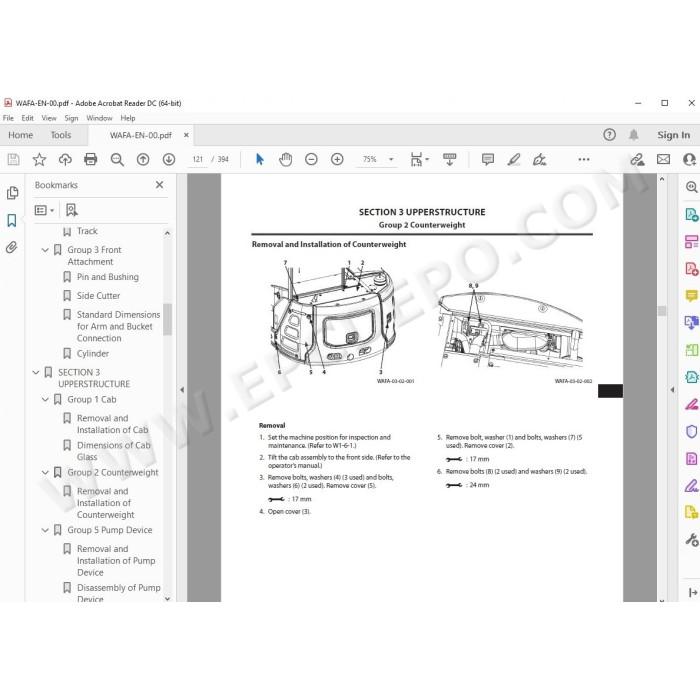Open the Pin and Bushing bookmark
This screenshot has width=700, height=700.
pyautogui.click(x=108, y=277)
